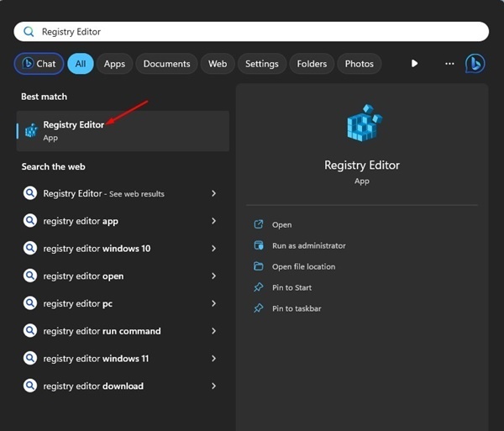Image resolution: width=504 pixels, height=431 pixels.
Task: Switch to the Apps filter tab
Action: (114, 63)
